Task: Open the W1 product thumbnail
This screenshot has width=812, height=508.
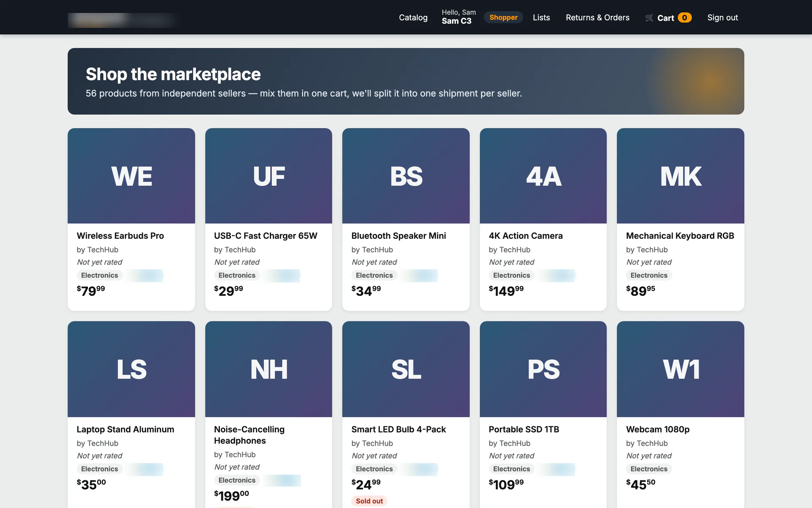Action: click(680, 369)
